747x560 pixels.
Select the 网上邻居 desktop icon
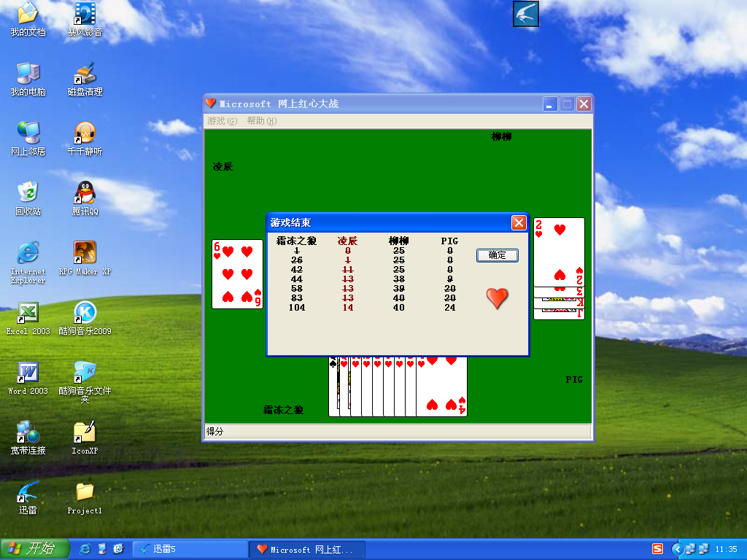[x=28, y=139]
